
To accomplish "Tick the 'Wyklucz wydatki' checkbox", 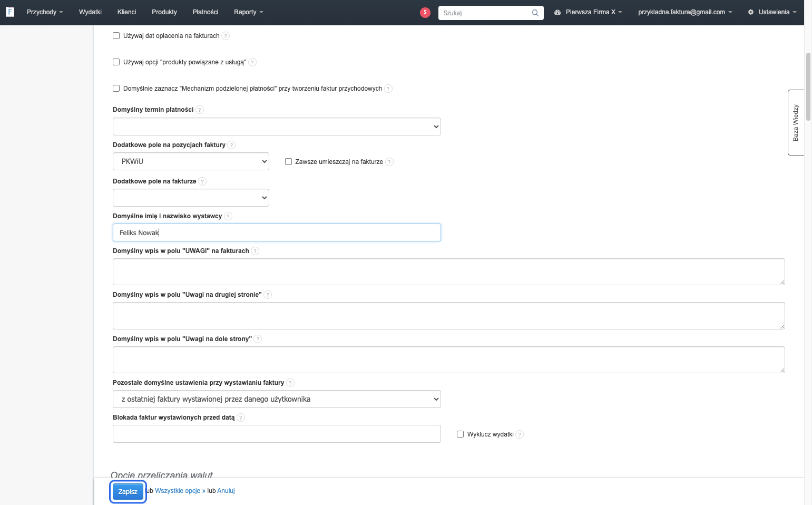I will (460, 434).
